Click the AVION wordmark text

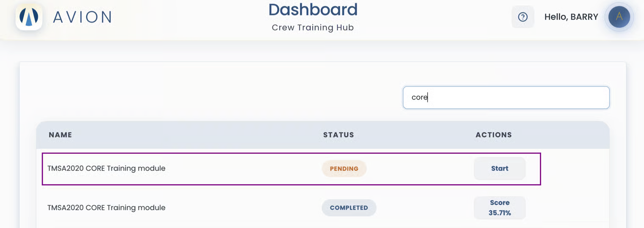(82, 17)
